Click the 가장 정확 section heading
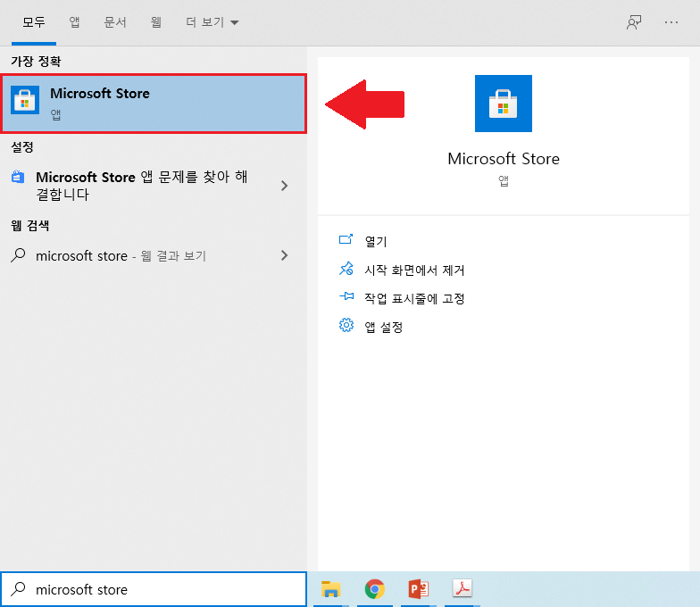Viewport: 700px width, 607px height. coord(36,61)
